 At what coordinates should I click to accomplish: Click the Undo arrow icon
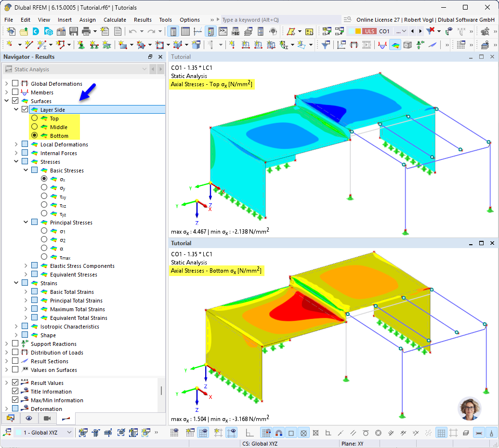(x=133, y=31)
